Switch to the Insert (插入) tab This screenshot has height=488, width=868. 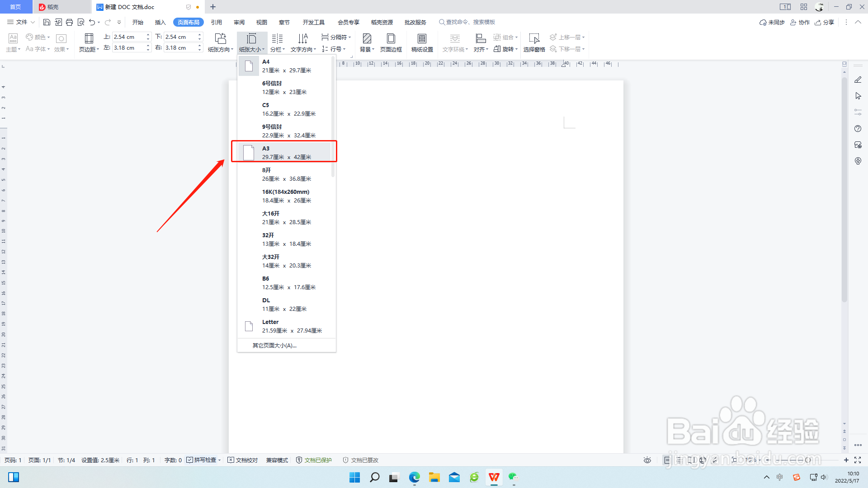click(160, 22)
